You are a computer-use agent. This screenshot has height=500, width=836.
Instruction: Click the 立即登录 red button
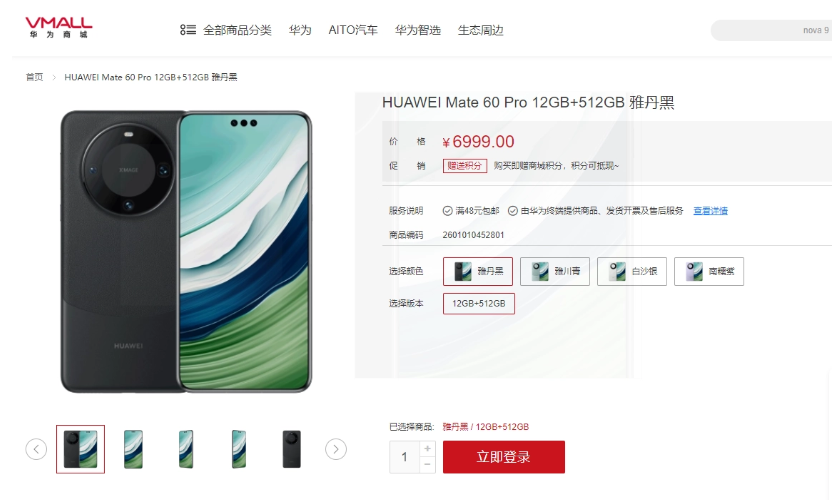click(x=504, y=457)
